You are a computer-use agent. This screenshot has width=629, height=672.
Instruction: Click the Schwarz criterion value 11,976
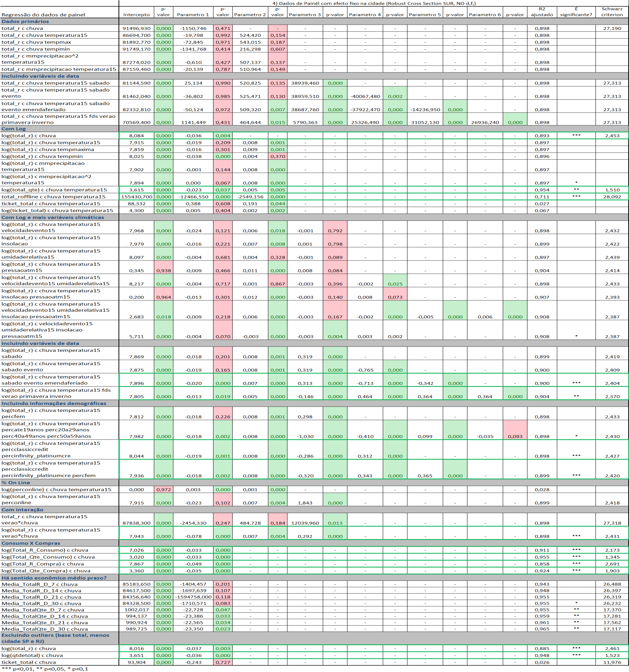pos(612,662)
